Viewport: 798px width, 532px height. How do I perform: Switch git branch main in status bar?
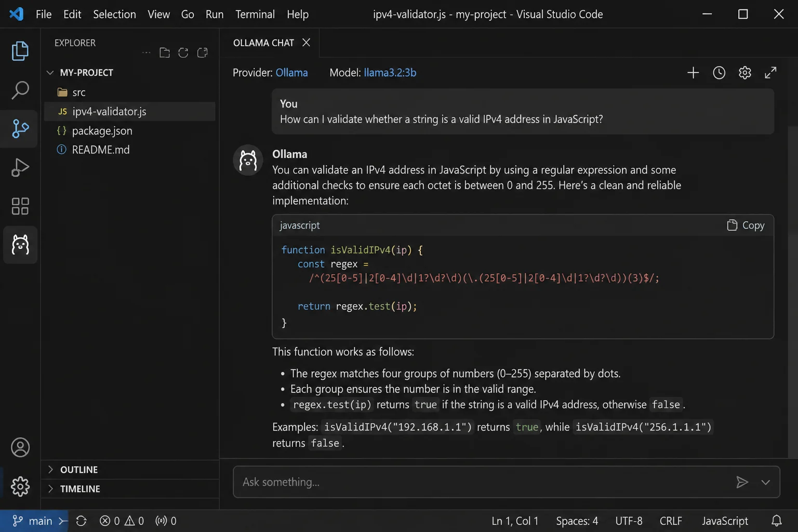pos(32,521)
